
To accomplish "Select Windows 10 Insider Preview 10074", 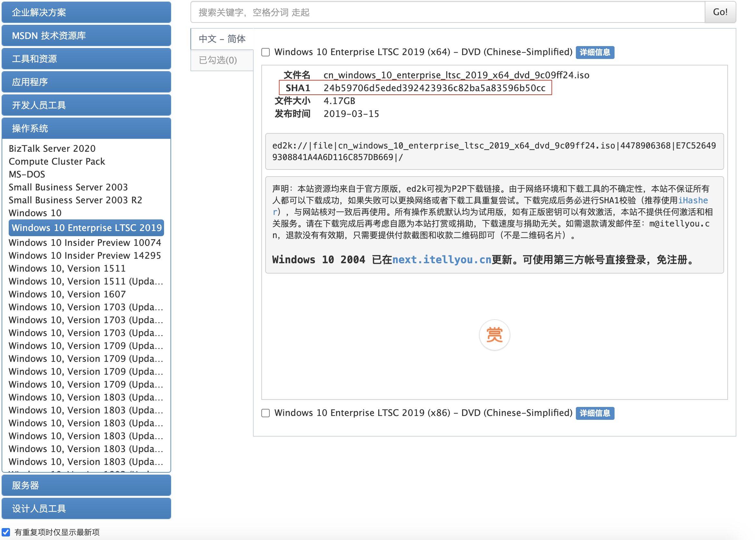I will pyautogui.click(x=84, y=243).
